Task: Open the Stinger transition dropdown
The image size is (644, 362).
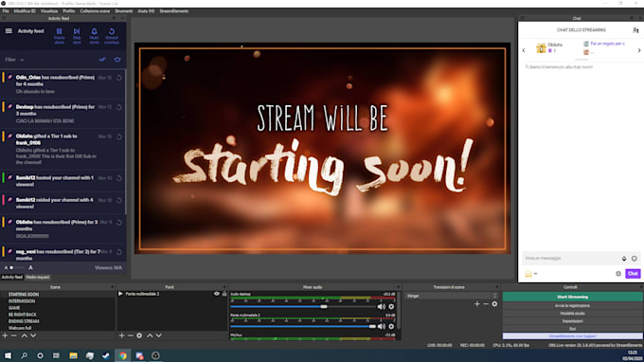Action: [451, 296]
